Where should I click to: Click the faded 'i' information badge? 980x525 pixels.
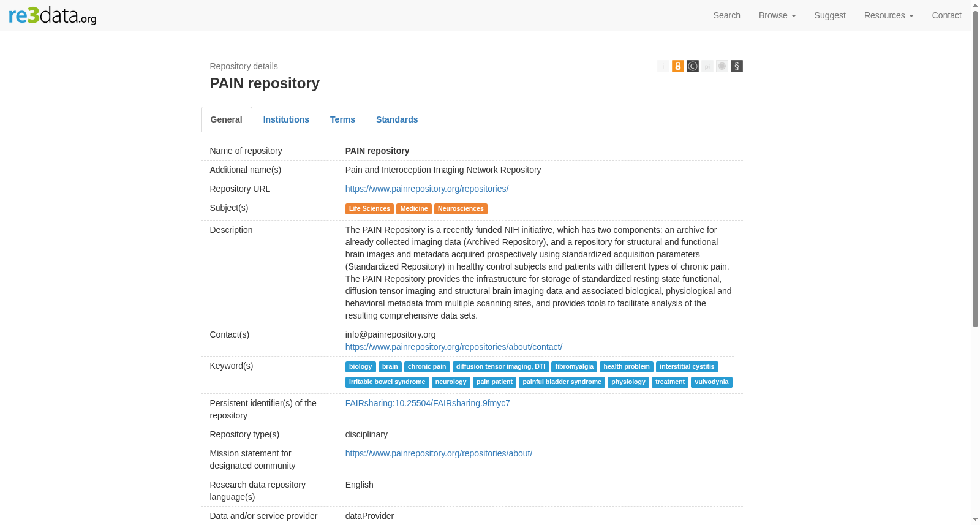coord(663,66)
